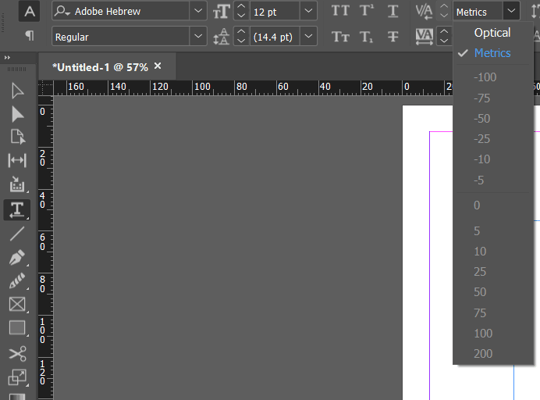The image size is (540, 400).
Task: Decrease font size with down stepper
Action: pos(241,16)
